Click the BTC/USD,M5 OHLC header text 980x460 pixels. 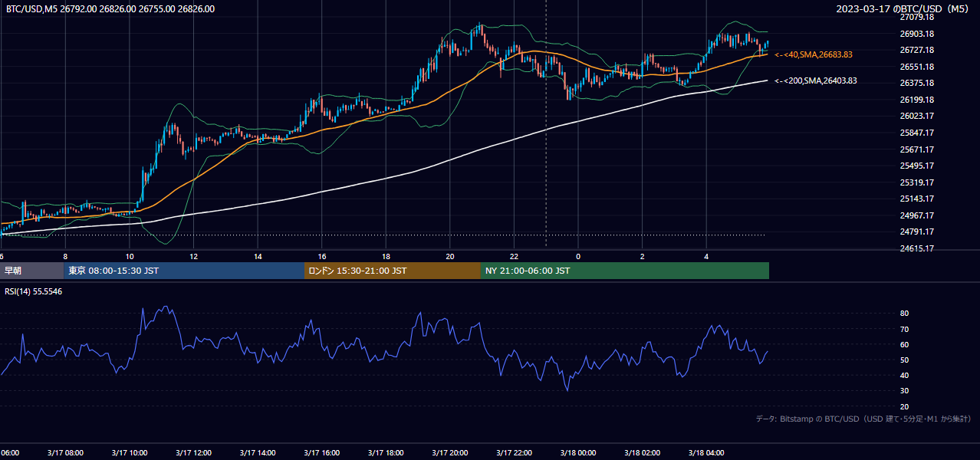point(110,9)
